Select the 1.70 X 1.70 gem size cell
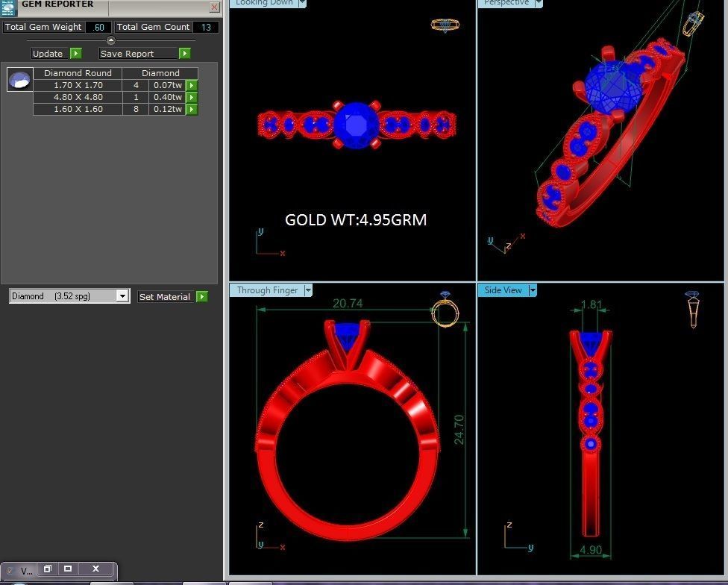 click(78, 85)
